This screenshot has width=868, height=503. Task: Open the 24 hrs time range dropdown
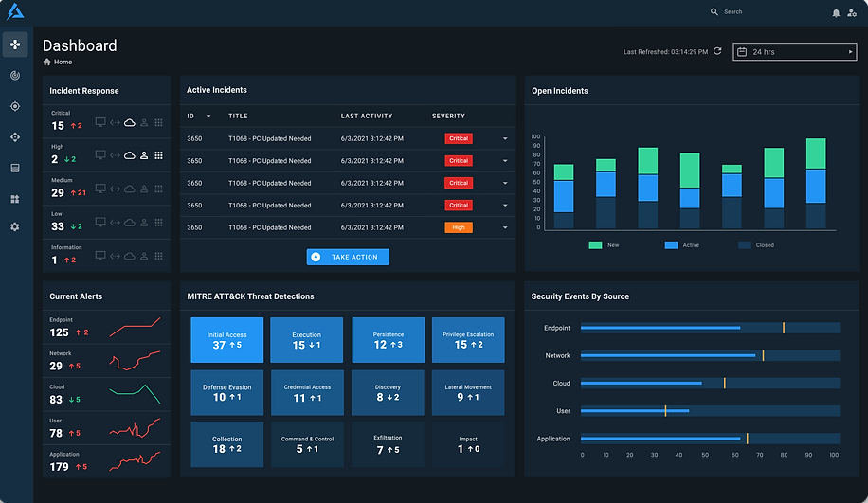tap(794, 52)
